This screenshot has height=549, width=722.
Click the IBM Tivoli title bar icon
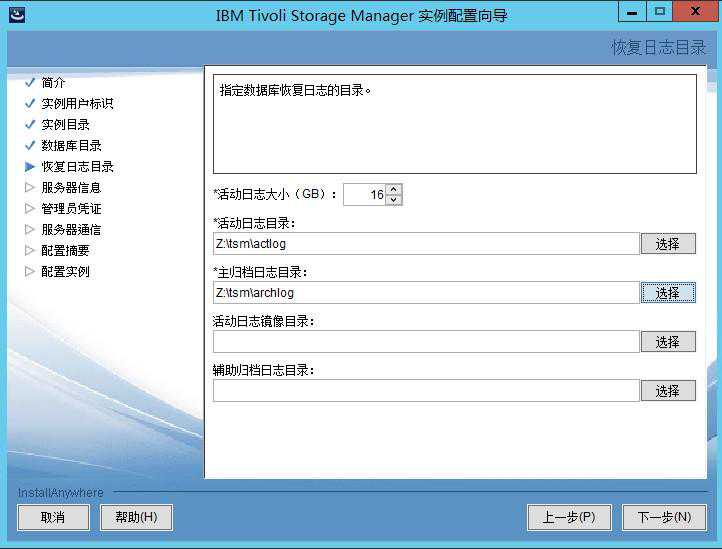pos(17,15)
